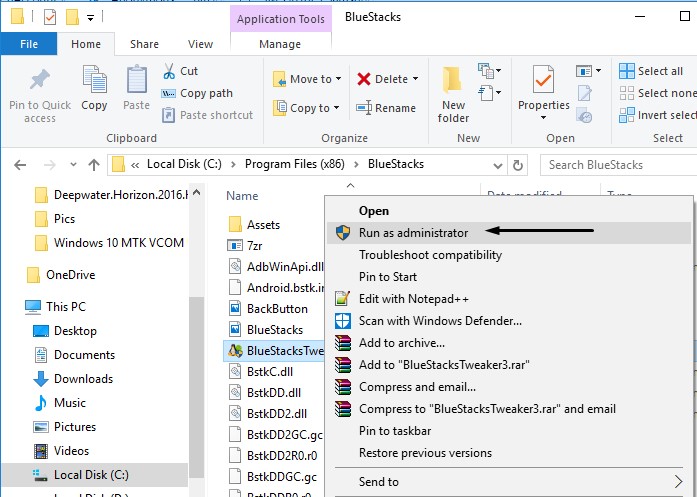Open Properties with the checkmark icon
This screenshot has width=697, height=497.
pos(543,80)
